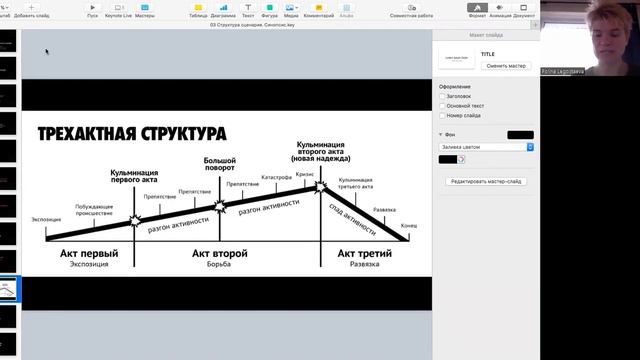Click the Большой поворот label on the slide
This screenshot has height=360, width=640.
(x=220, y=164)
